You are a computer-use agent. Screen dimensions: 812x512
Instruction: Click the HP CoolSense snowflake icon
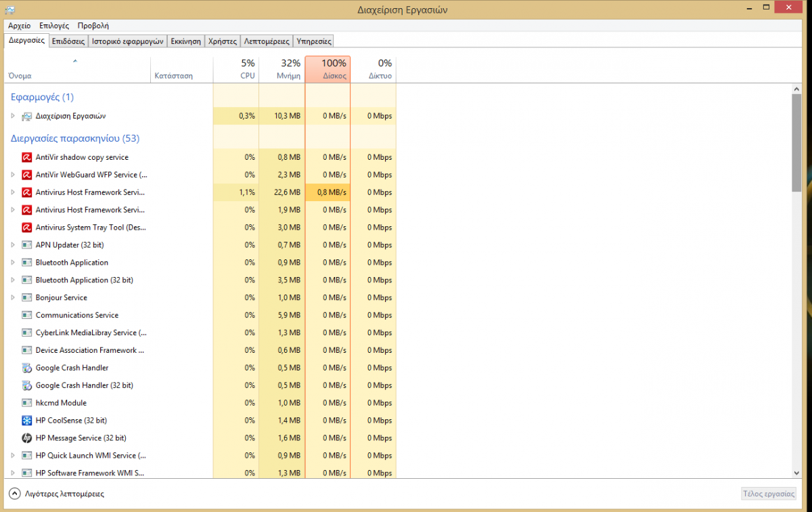tap(27, 421)
